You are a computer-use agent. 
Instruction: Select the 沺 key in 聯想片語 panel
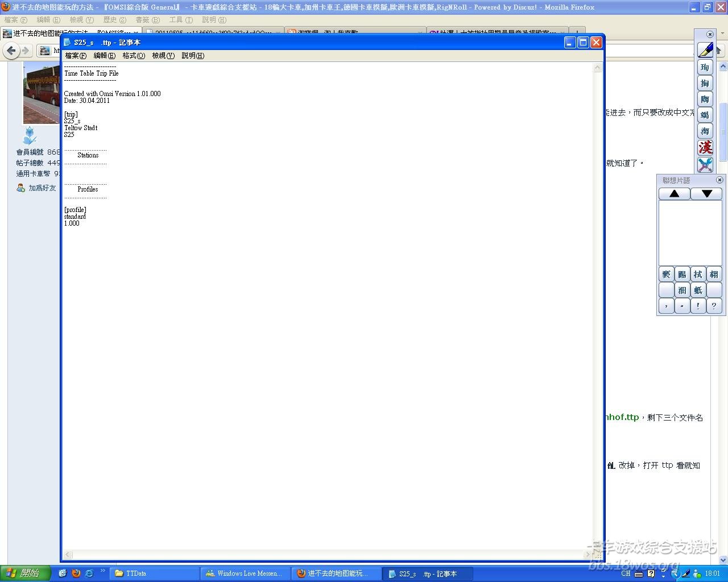pos(682,290)
